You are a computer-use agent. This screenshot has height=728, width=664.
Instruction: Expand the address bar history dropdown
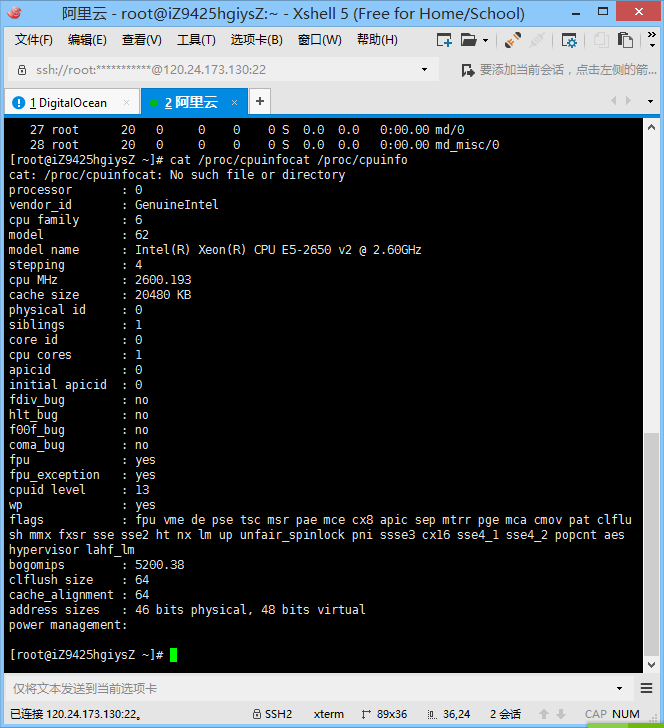click(424, 70)
